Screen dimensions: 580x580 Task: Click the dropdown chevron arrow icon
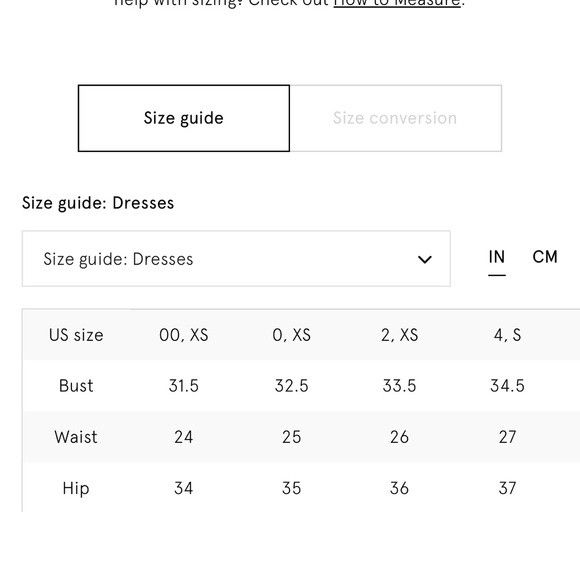point(424,259)
